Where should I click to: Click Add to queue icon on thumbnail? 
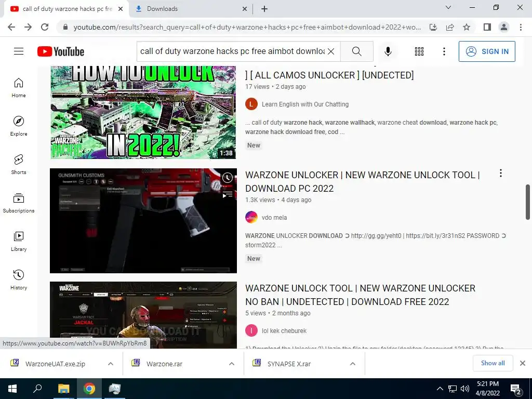pyautogui.click(x=228, y=194)
